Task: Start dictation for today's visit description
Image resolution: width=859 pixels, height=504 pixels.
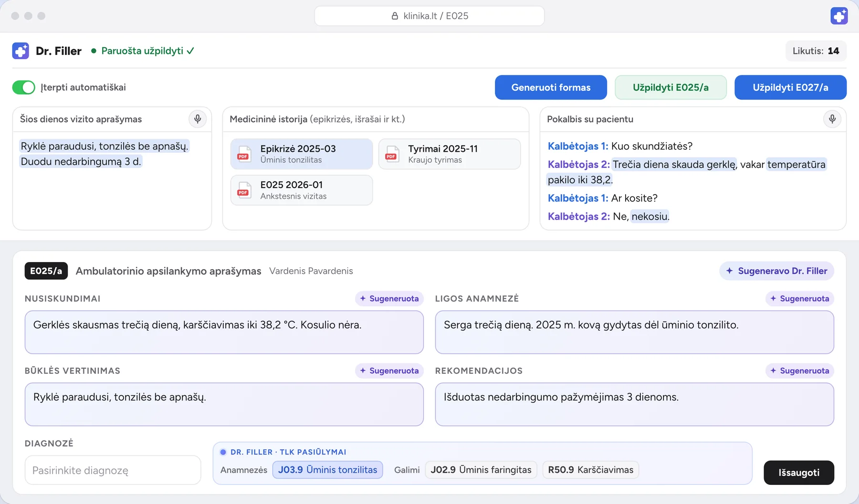Action: 198,119
